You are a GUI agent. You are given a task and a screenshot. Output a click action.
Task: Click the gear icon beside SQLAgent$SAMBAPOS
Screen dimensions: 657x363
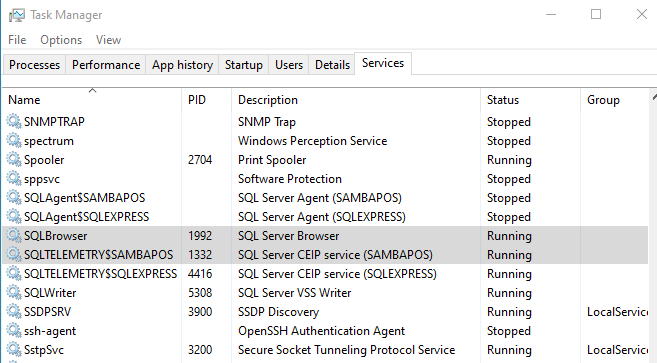coord(14,197)
